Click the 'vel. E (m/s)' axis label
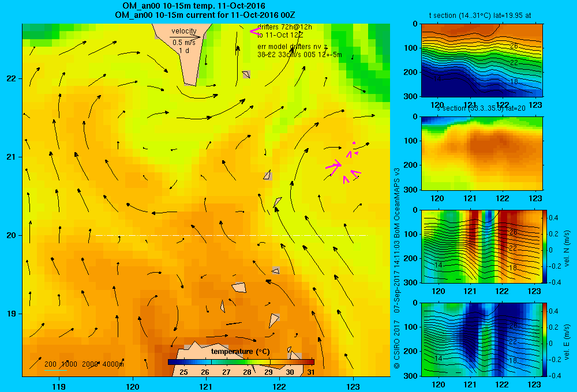 (x=567, y=342)
